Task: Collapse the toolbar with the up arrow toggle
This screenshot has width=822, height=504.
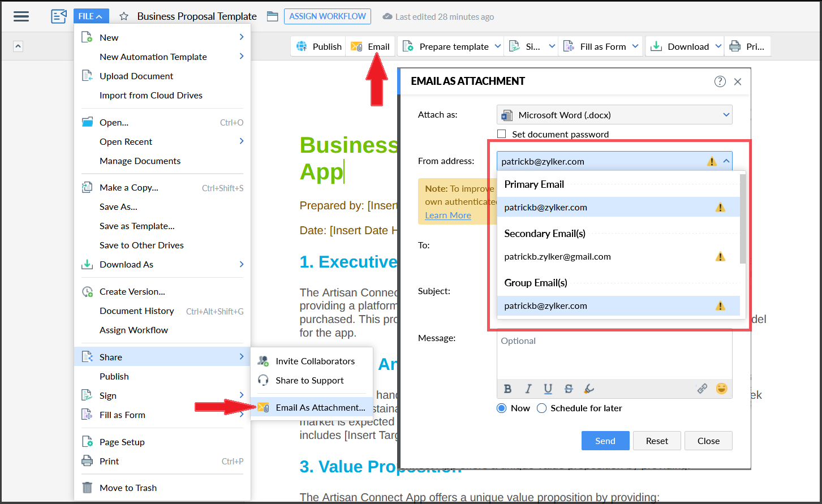Action: (x=18, y=46)
